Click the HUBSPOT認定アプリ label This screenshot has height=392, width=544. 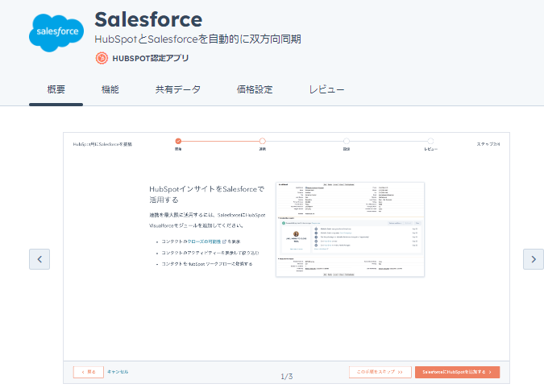coord(151,58)
